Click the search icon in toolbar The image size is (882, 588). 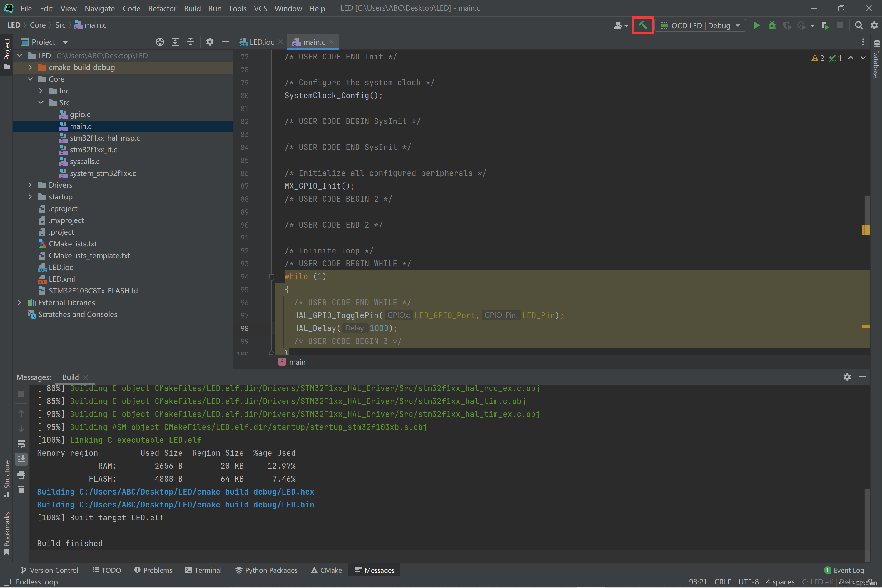(858, 25)
